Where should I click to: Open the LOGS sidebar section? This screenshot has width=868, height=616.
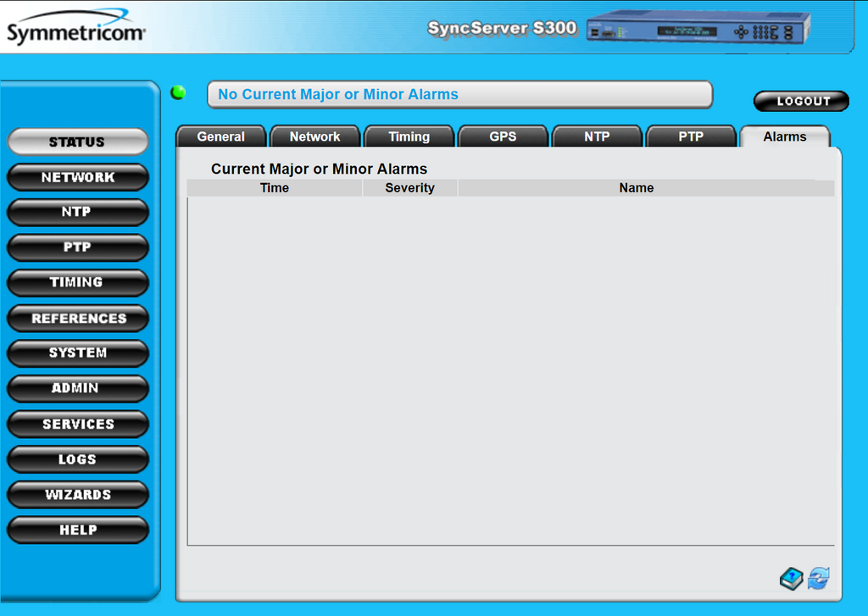coord(78,459)
